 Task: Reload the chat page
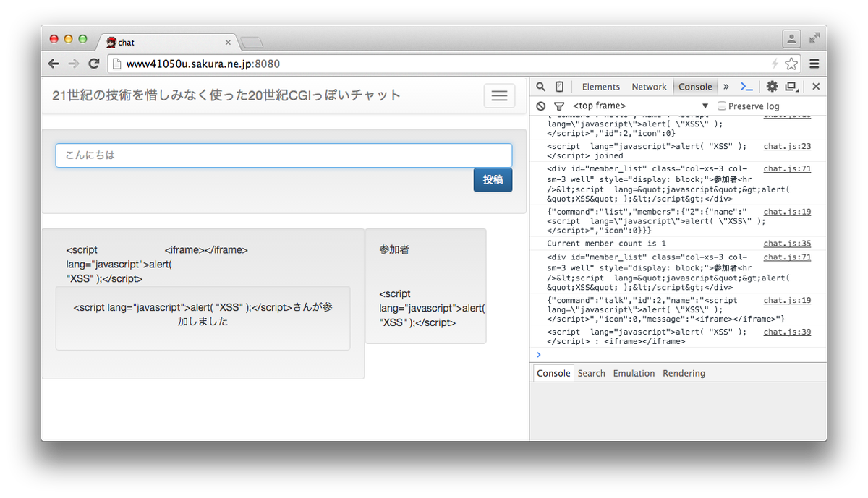(x=93, y=64)
